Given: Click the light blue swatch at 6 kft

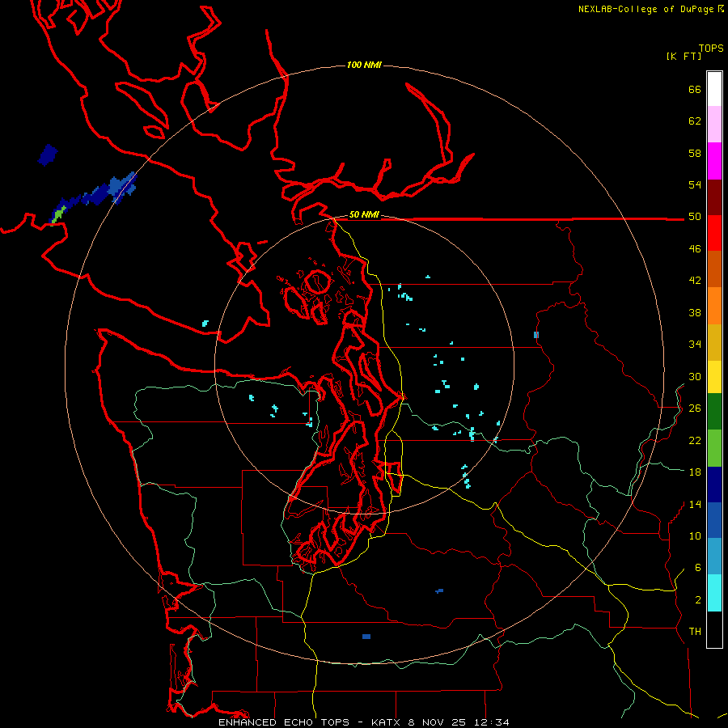Looking at the screenshot, I should click(714, 557).
